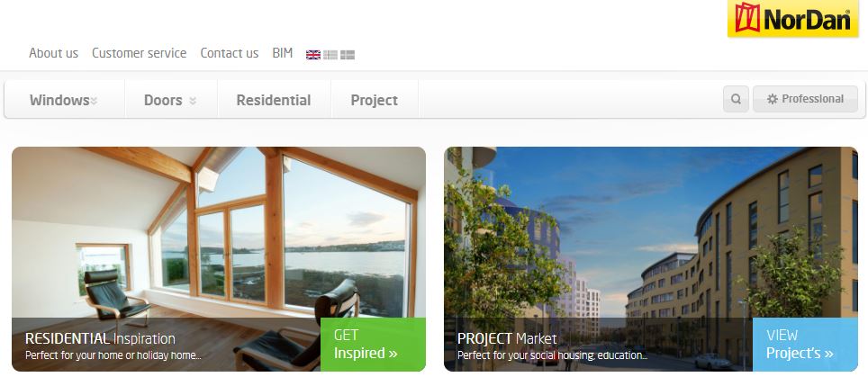Image resolution: width=868 pixels, height=386 pixels.
Task: Open the BIM link
Action: (283, 53)
